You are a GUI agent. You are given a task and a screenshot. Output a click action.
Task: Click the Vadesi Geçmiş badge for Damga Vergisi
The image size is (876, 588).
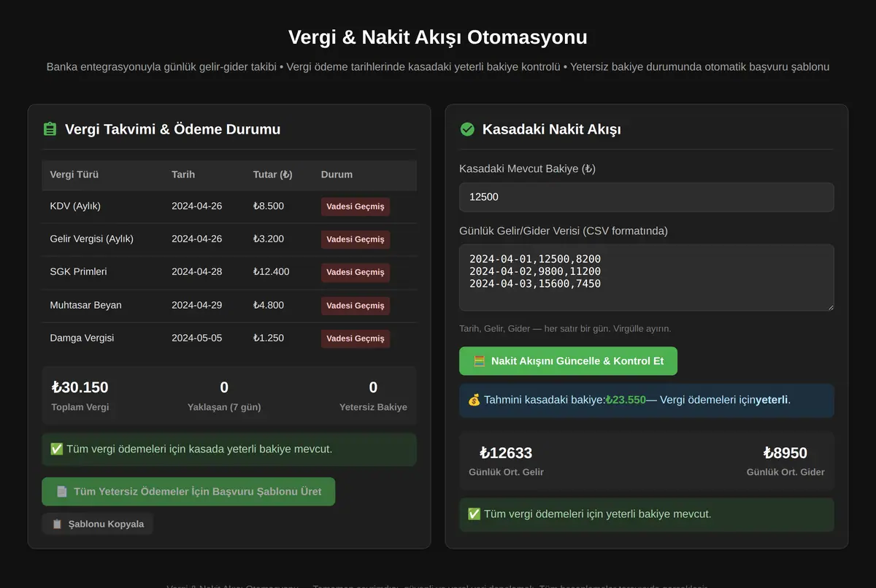356,339
